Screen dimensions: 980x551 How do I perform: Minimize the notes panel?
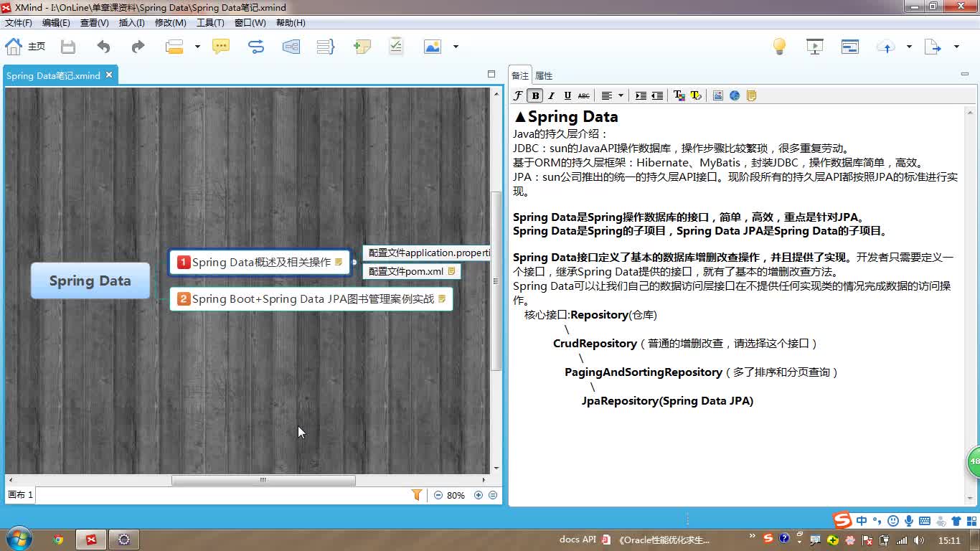964,74
